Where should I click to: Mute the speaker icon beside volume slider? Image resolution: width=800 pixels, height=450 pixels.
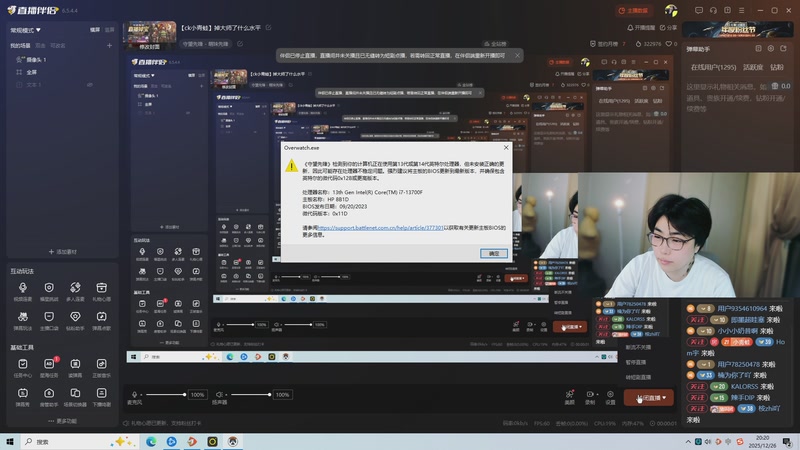[x=219, y=394]
